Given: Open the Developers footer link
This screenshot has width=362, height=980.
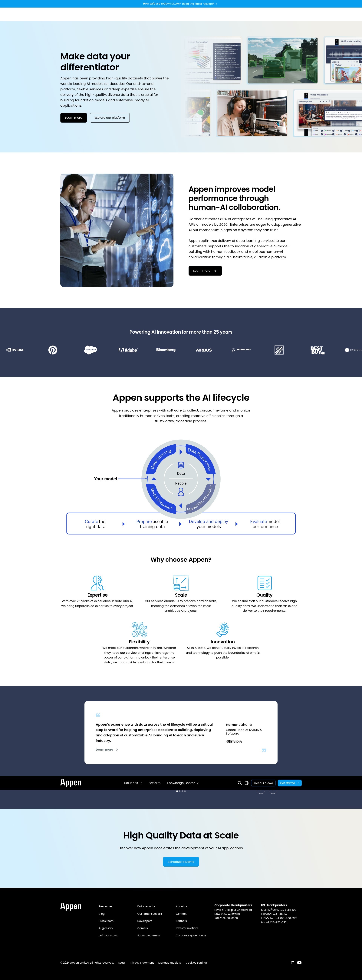Looking at the screenshot, I should pyautogui.click(x=144, y=921).
